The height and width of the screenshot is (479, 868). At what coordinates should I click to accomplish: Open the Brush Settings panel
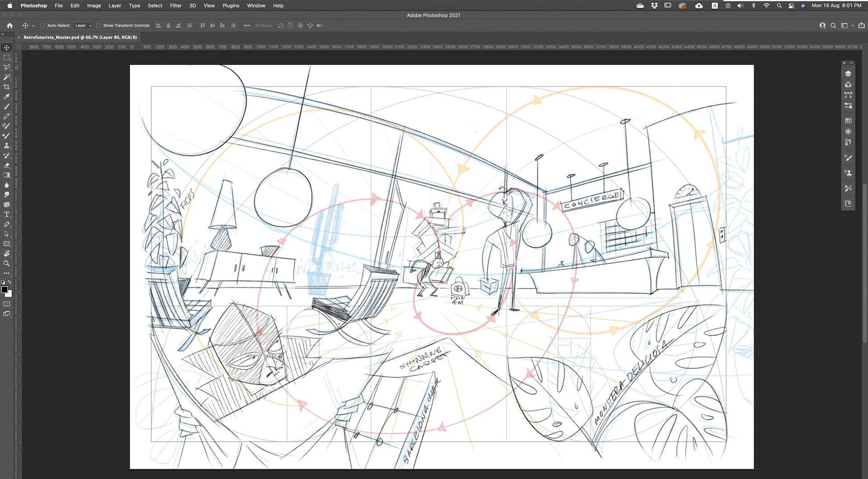(x=849, y=157)
